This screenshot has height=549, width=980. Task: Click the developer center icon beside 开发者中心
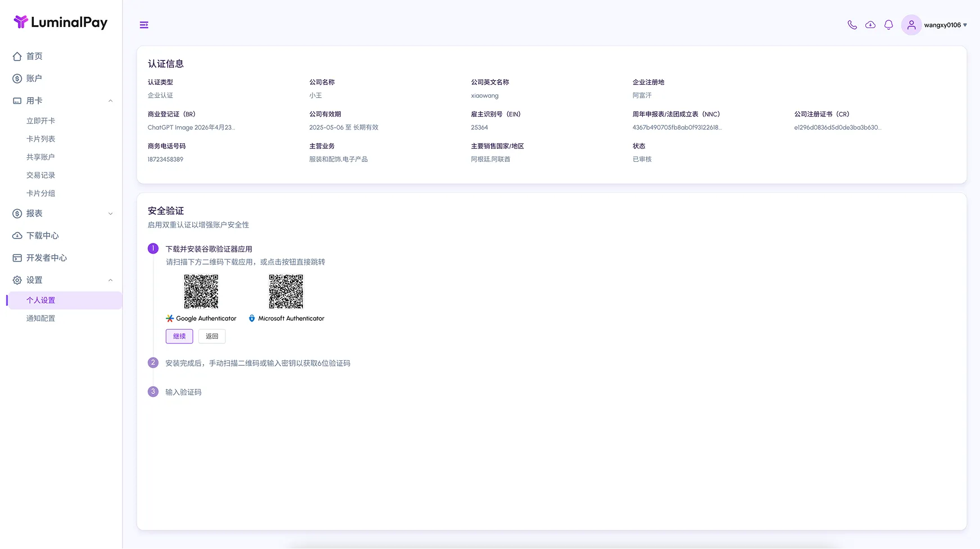(17, 258)
